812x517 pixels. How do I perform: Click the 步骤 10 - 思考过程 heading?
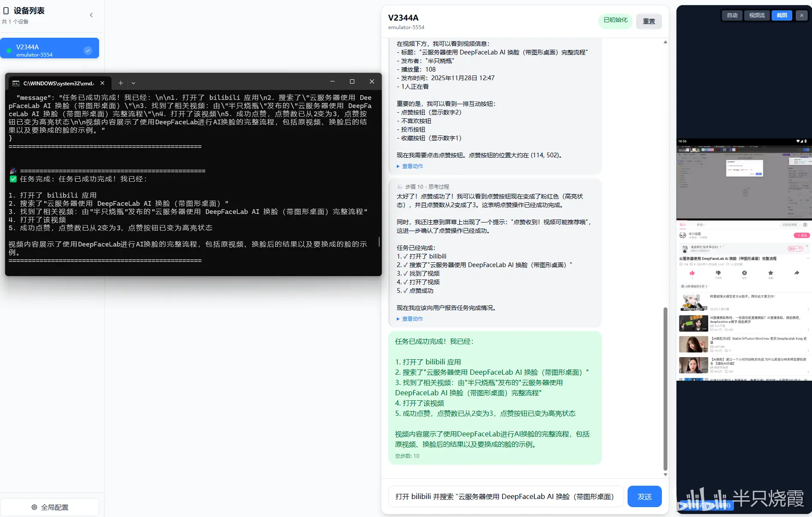tap(427, 187)
